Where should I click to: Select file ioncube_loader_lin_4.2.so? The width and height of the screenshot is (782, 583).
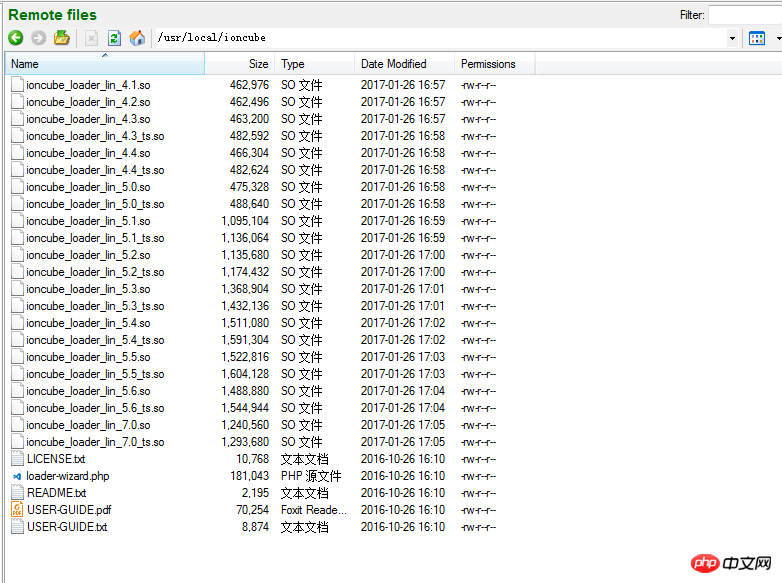click(88, 102)
